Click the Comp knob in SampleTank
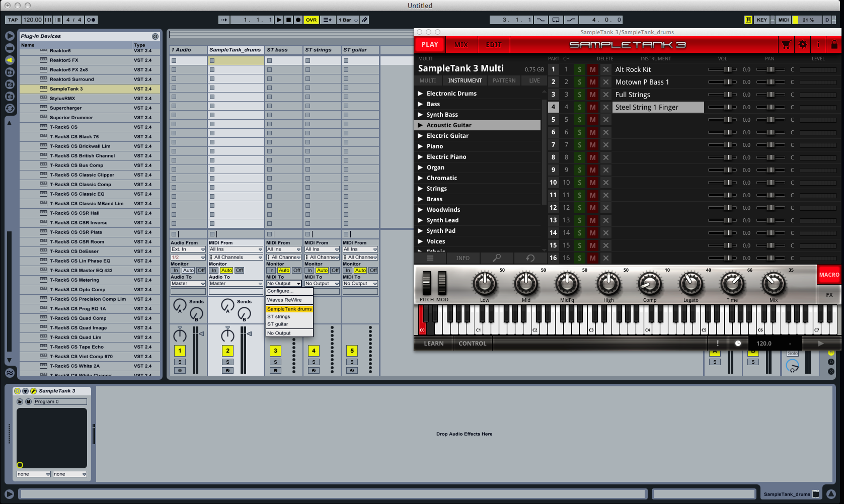The width and height of the screenshot is (844, 504). click(x=649, y=283)
